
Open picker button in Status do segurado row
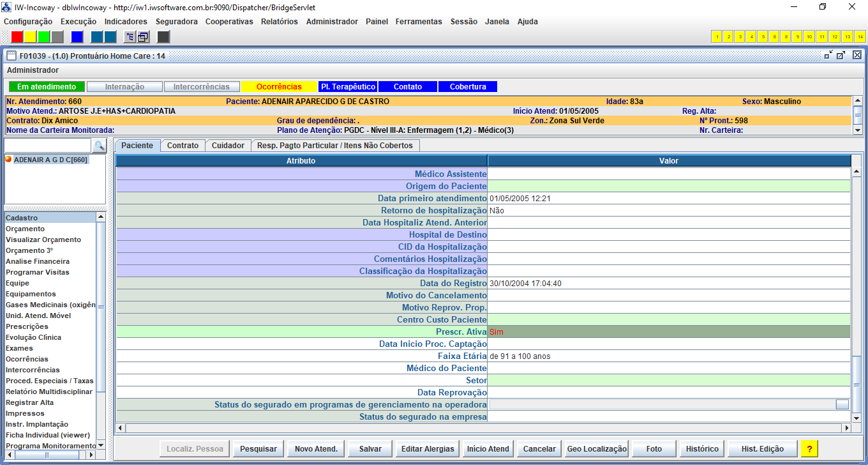click(x=842, y=404)
